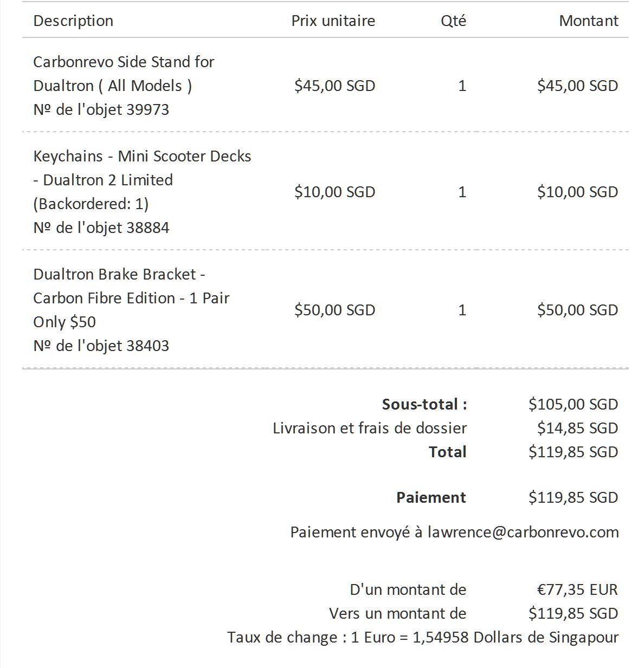Click the Prix unitaire column header

coord(333,21)
